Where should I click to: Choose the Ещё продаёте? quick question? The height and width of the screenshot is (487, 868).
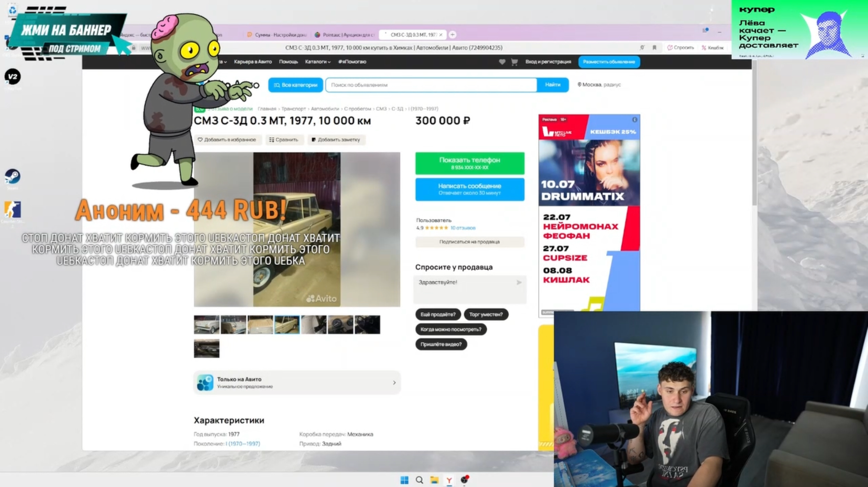pyautogui.click(x=438, y=314)
